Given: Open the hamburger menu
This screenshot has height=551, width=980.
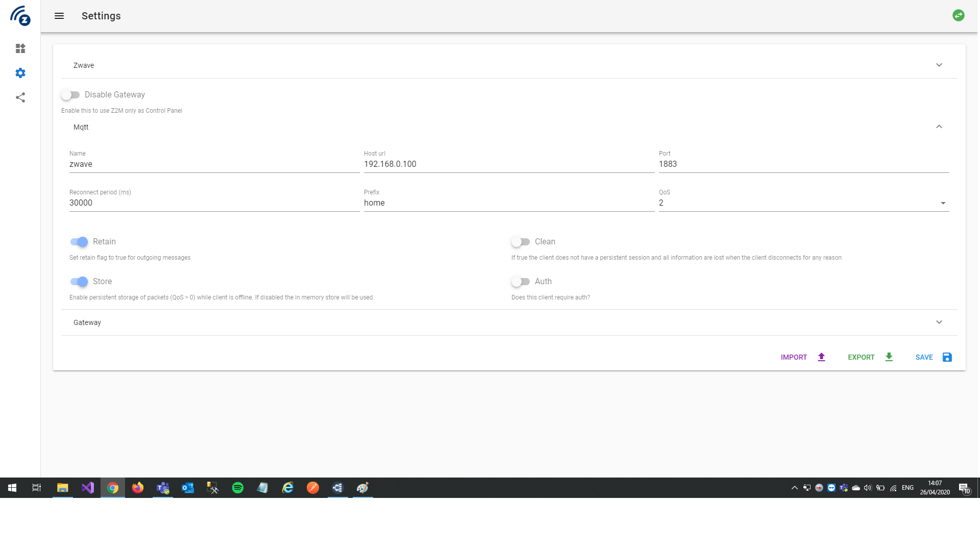Looking at the screenshot, I should [59, 16].
